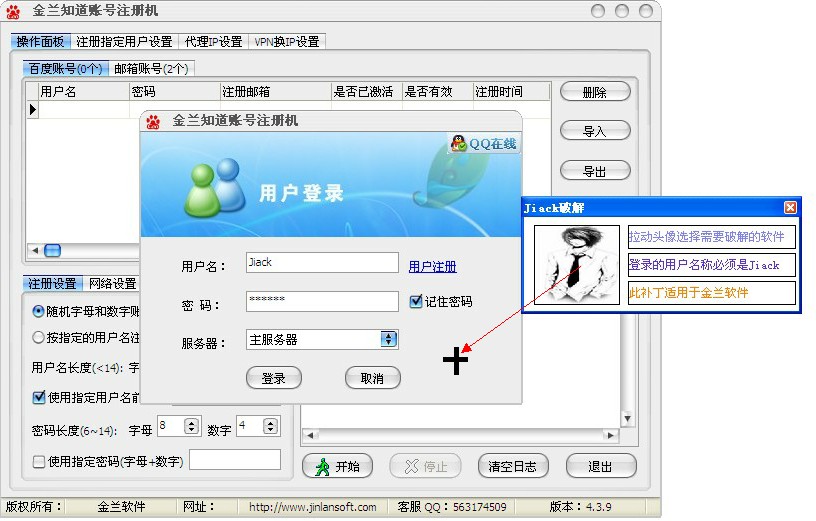
Task: Click the 导入 button
Action: (x=595, y=131)
